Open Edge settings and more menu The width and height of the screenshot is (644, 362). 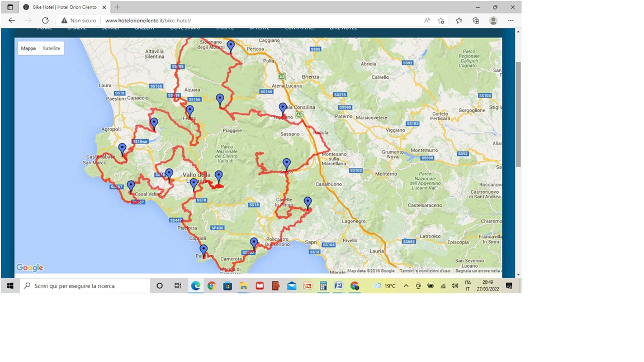coord(510,20)
